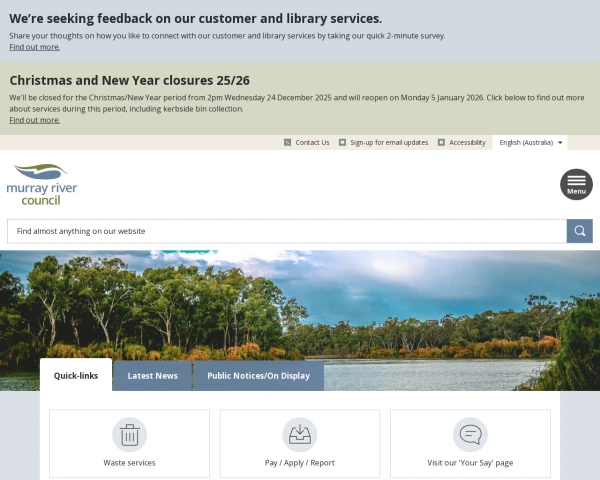
Task: Open the Waste services text link
Action: click(x=129, y=462)
